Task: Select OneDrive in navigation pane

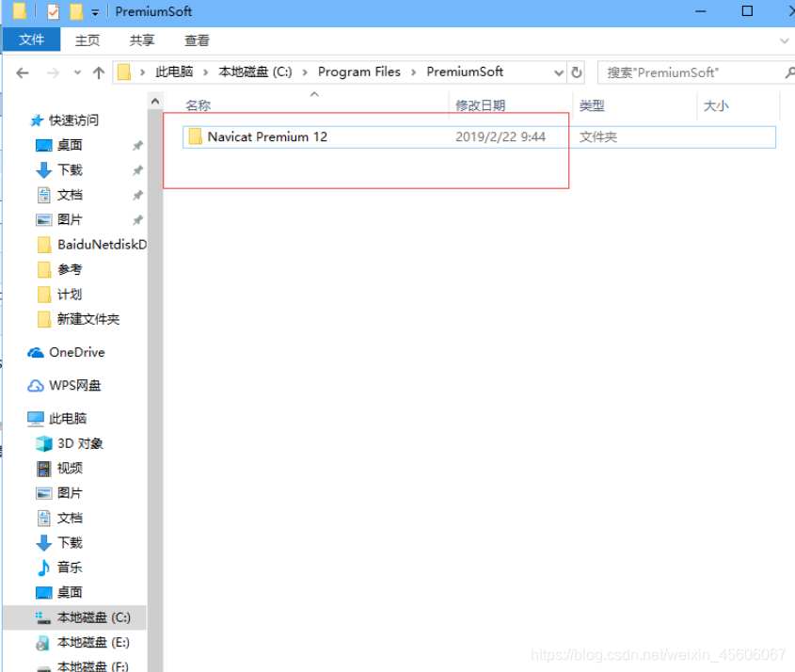Action: (76, 352)
